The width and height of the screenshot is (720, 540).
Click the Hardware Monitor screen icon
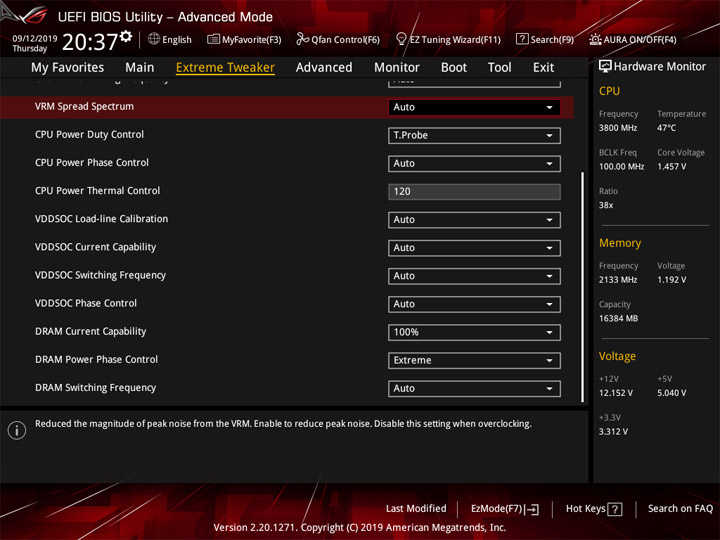605,66
